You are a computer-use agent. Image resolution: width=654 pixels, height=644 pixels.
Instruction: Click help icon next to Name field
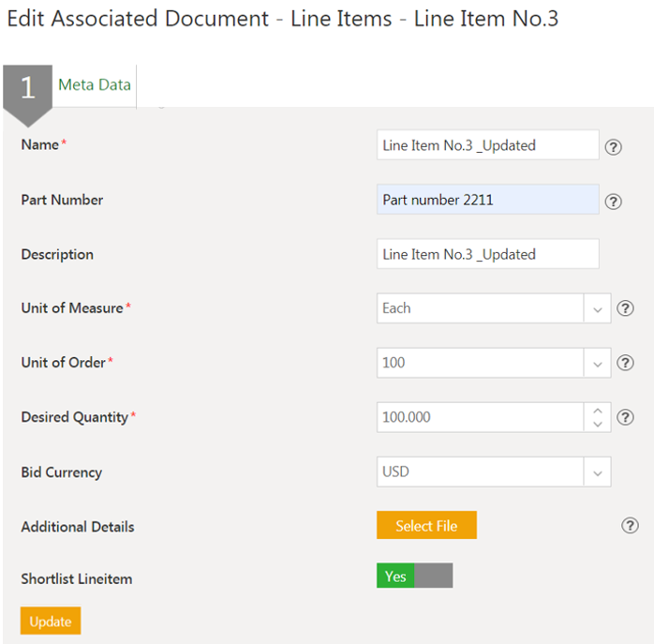pyautogui.click(x=614, y=147)
